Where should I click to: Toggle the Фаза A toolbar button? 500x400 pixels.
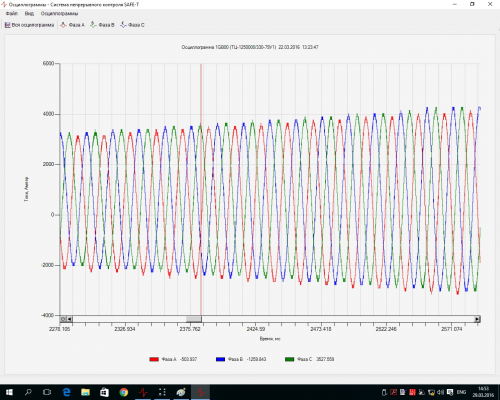tap(72, 25)
